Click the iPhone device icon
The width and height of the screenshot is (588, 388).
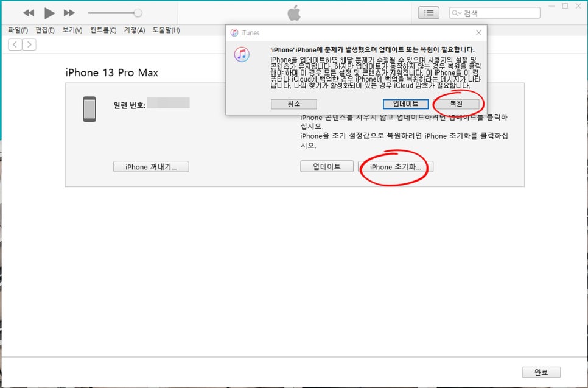(x=89, y=109)
